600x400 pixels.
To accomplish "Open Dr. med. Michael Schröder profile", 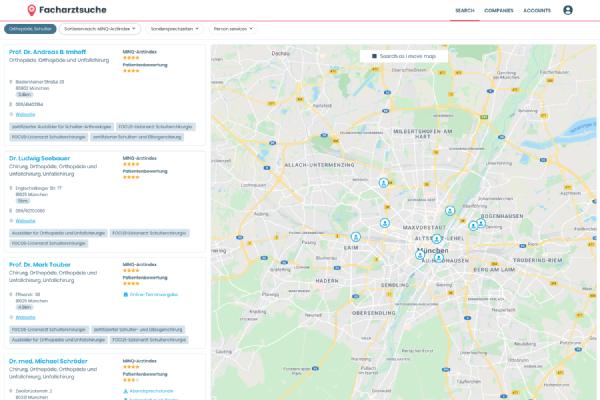I will pos(48,361).
